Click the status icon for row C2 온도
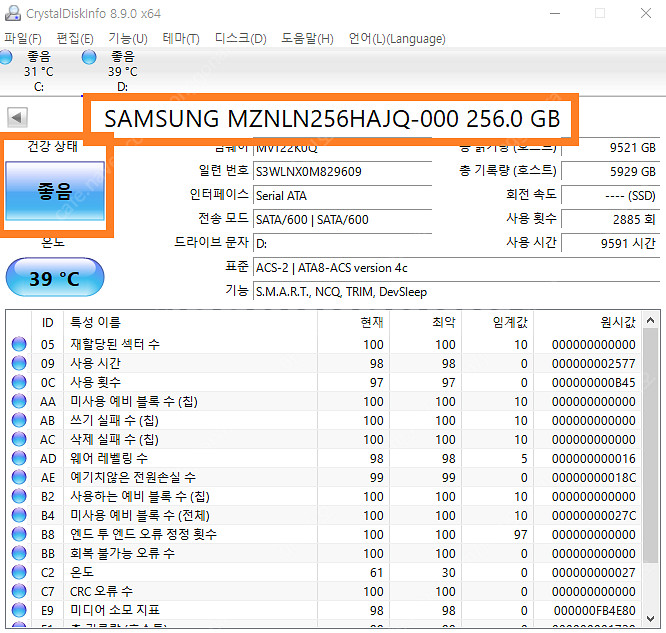Image resolution: width=666 pixels, height=633 pixels. pos(19,572)
